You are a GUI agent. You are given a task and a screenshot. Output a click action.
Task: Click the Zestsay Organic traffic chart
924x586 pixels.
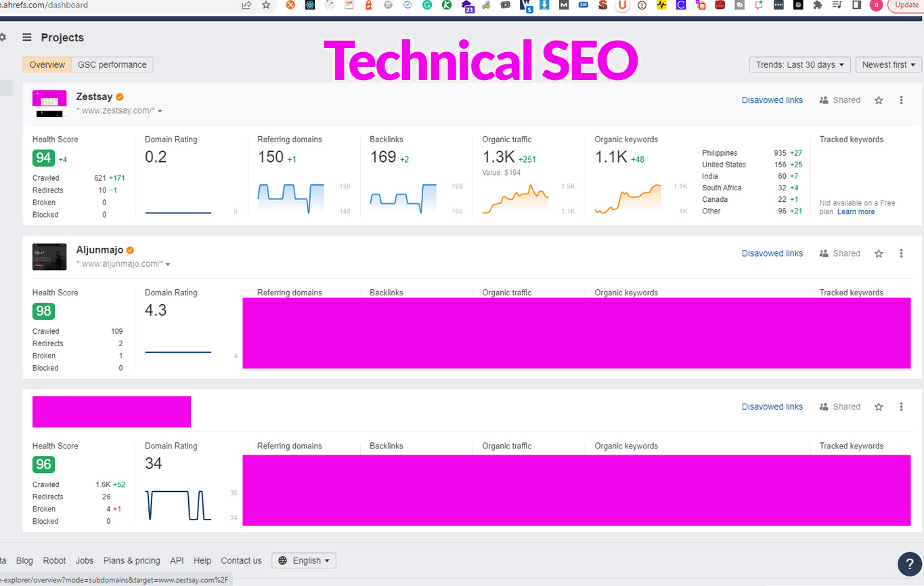coord(515,199)
